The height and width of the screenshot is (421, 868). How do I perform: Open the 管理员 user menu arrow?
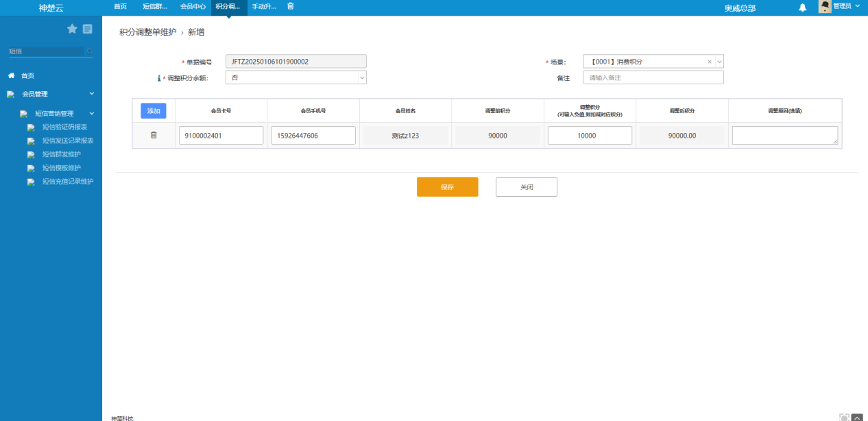point(857,5)
